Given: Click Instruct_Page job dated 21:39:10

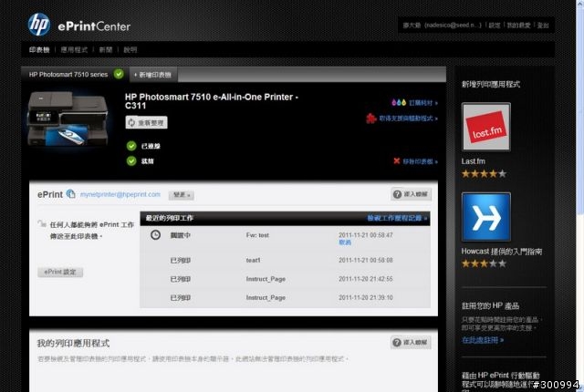Looking at the screenshot, I should tap(266, 297).
